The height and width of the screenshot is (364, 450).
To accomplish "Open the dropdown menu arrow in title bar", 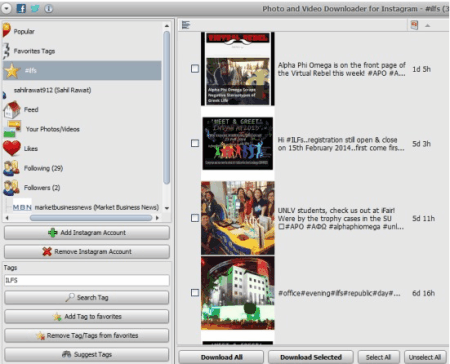I will pos(6,8).
